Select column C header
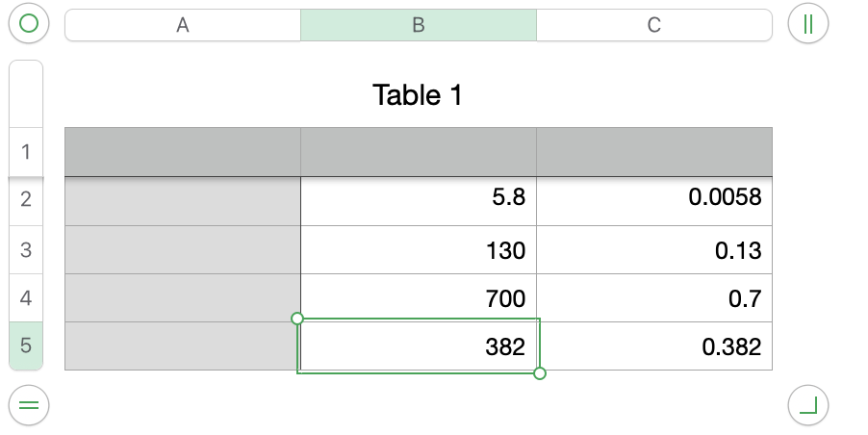 pyautogui.click(x=654, y=26)
